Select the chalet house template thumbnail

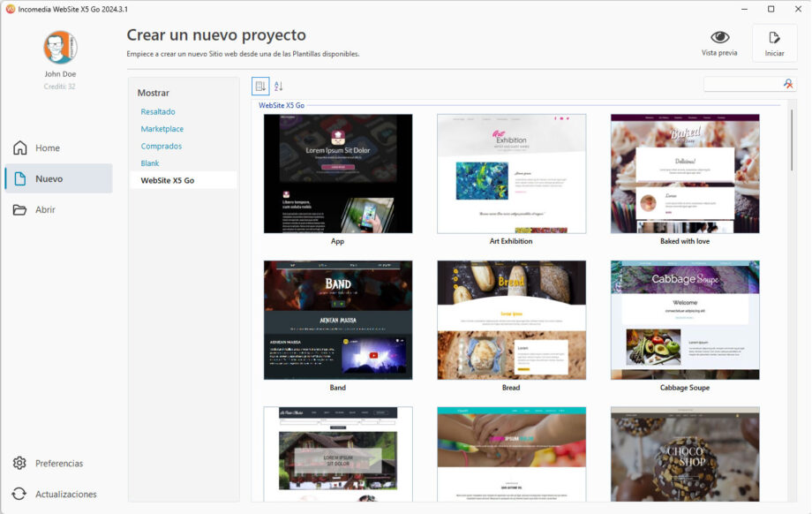click(x=338, y=454)
